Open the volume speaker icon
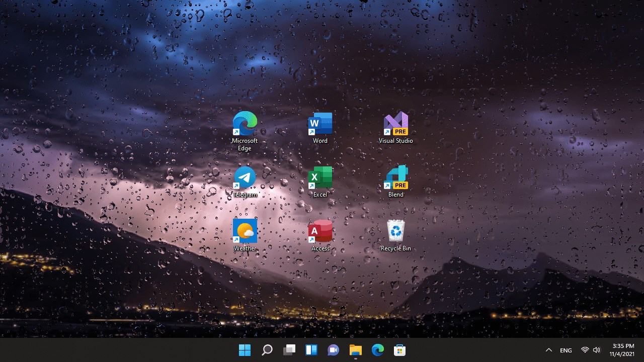 click(x=597, y=350)
